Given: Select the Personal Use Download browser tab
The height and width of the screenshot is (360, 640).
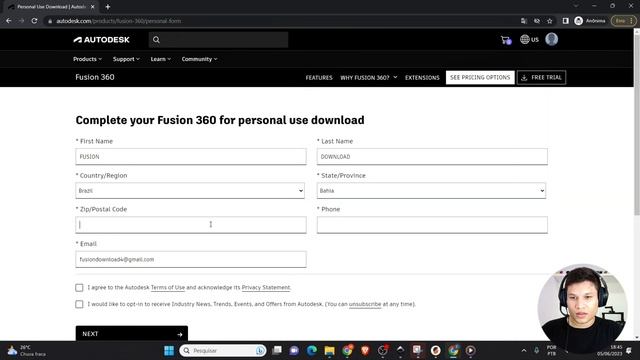Looking at the screenshot, I should click(51, 7).
